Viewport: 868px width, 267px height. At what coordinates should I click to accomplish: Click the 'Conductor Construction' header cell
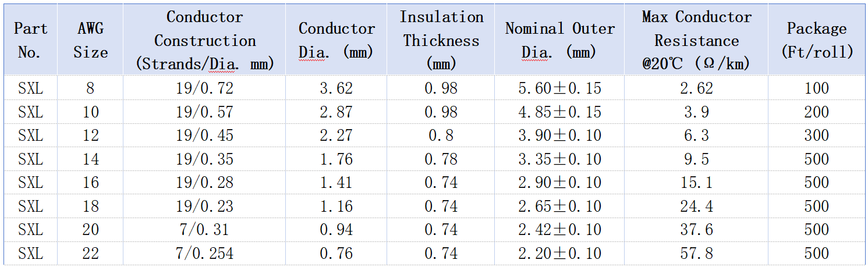(x=204, y=40)
